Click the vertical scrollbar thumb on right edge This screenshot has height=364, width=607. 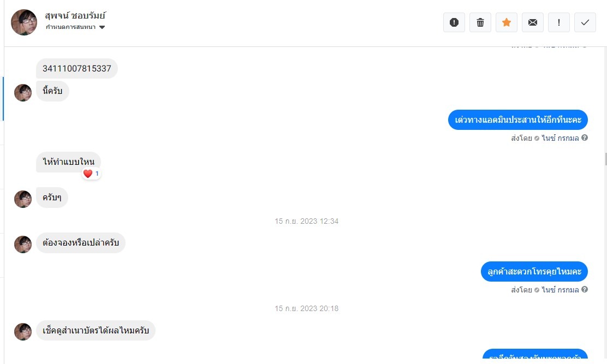605,159
